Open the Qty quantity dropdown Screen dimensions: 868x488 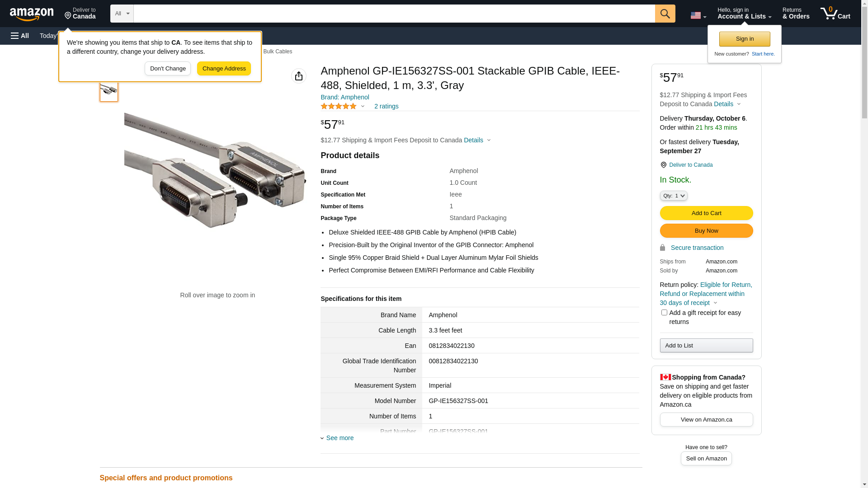point(674,196)
